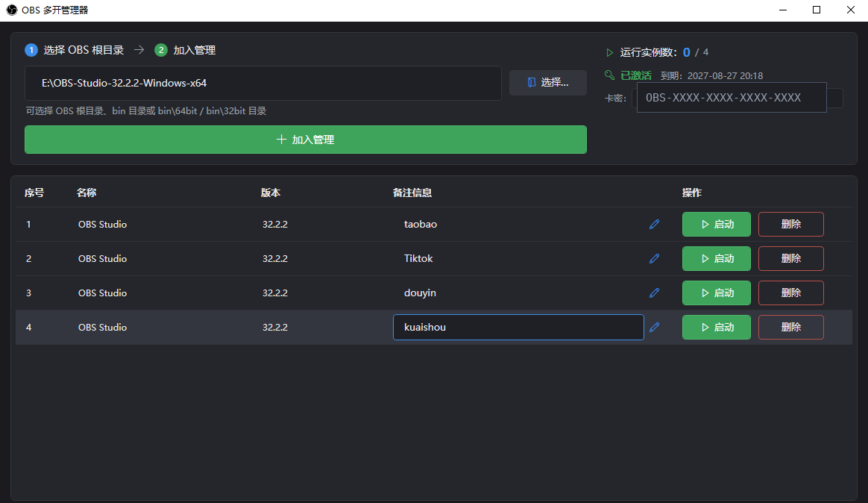Screen dimensions: 868x503
Task: Click the 操作 column header
Action: [692, 193]
